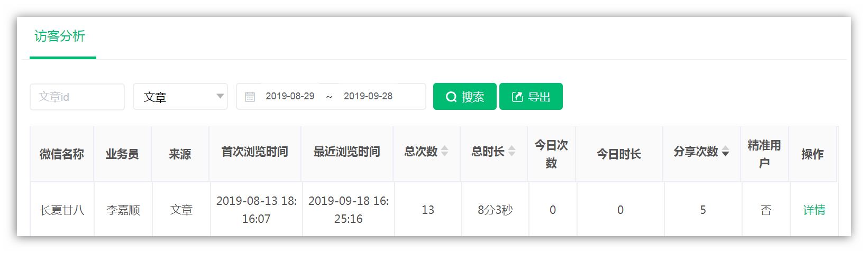Select the 李嘉顺 salesperson cell
The image size is (868, 253).
(123, 210)
